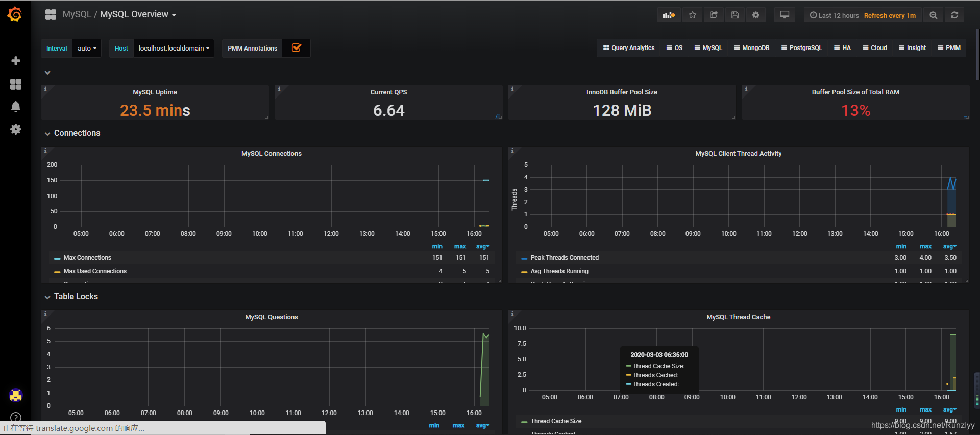Click the MySQL Questions panel title

tap(272, 317)
